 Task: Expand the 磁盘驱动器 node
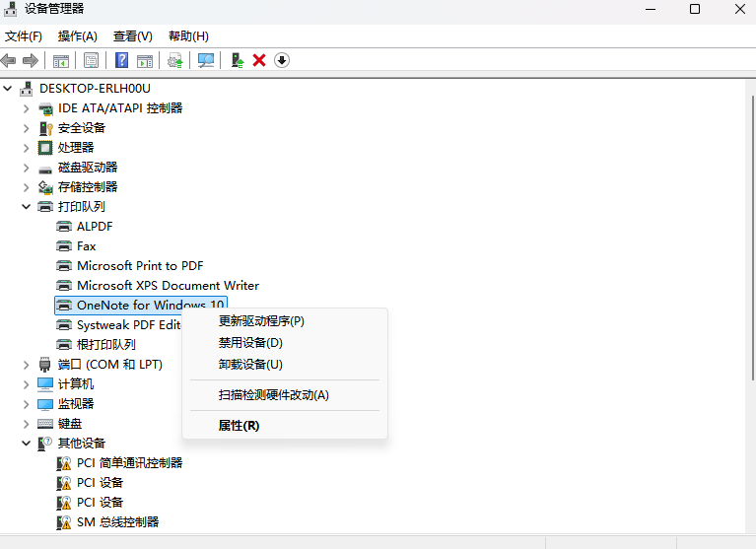26,168
